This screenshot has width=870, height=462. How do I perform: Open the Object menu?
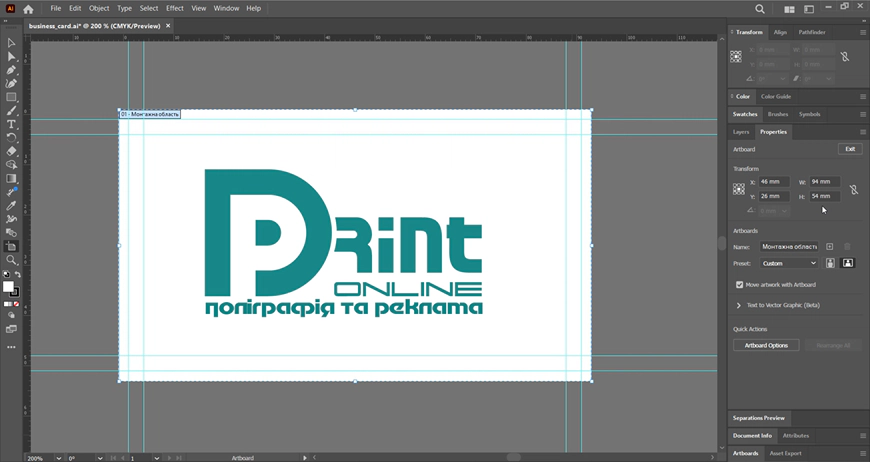(x=99, y=8)
